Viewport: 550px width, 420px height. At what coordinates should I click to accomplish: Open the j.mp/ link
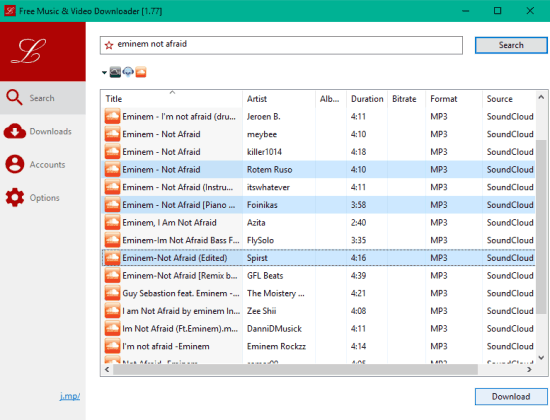70,396
